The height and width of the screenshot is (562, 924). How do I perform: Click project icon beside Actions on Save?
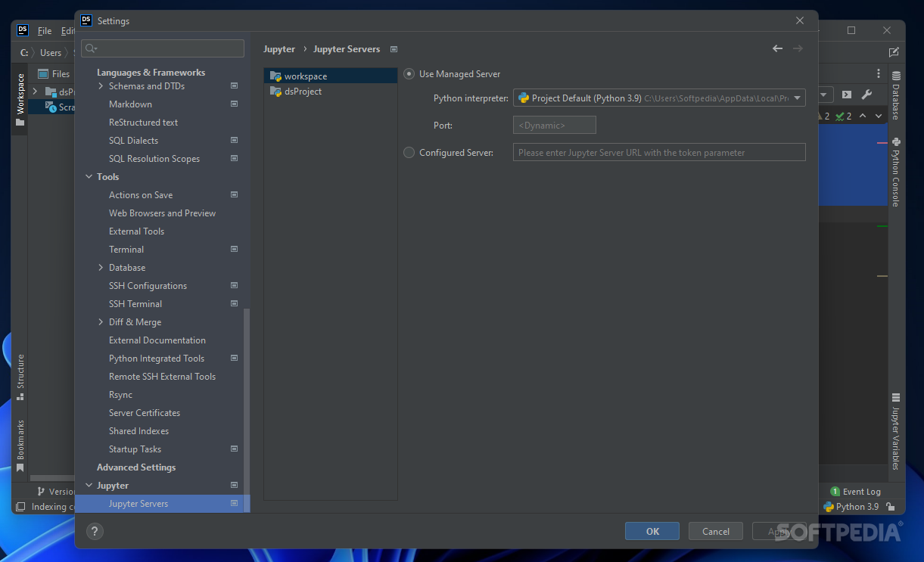click(x=234, y=195)
